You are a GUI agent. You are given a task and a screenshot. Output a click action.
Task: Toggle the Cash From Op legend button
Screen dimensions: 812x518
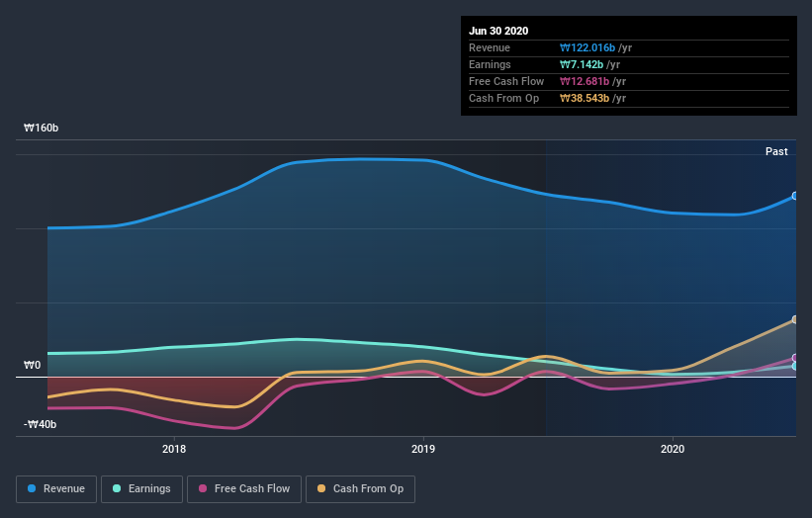click(360, 489)
